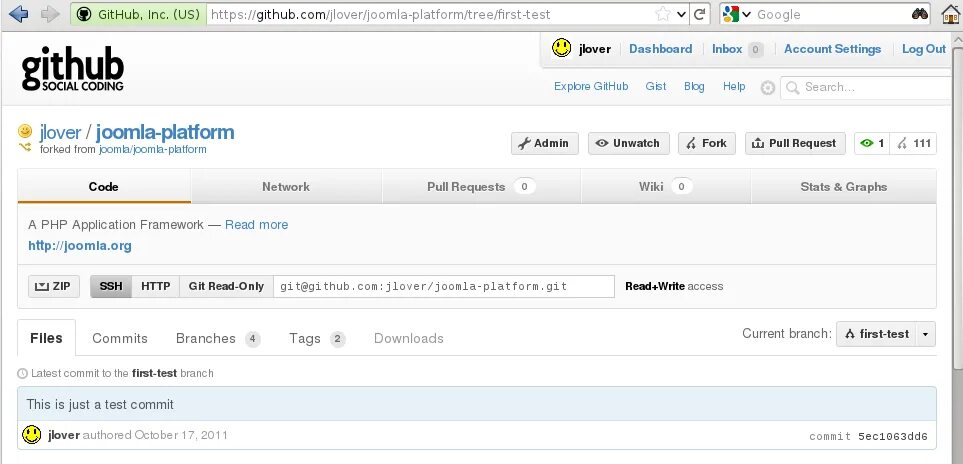Click the Admin button
The height and width of the screenshot is (464, 963).
[x=545, y=144]
